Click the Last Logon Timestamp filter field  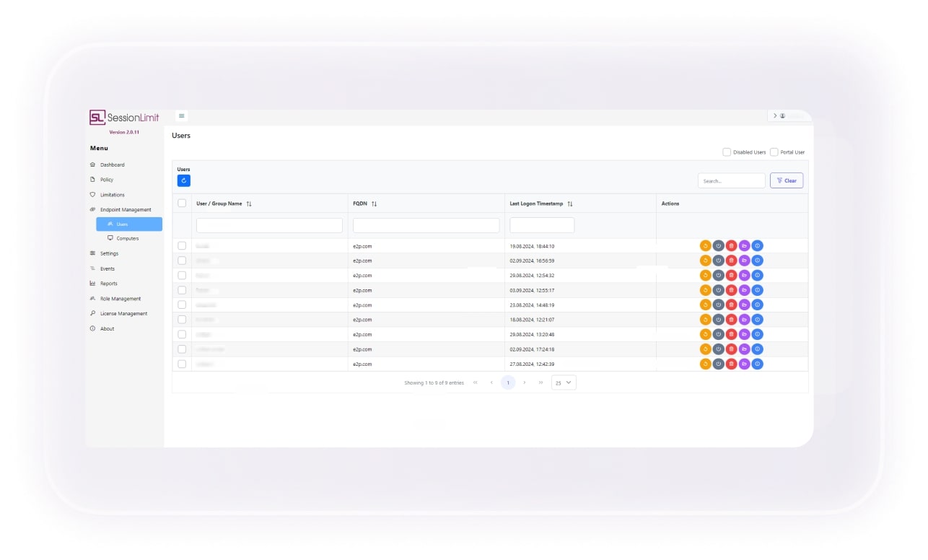point(542,225)
